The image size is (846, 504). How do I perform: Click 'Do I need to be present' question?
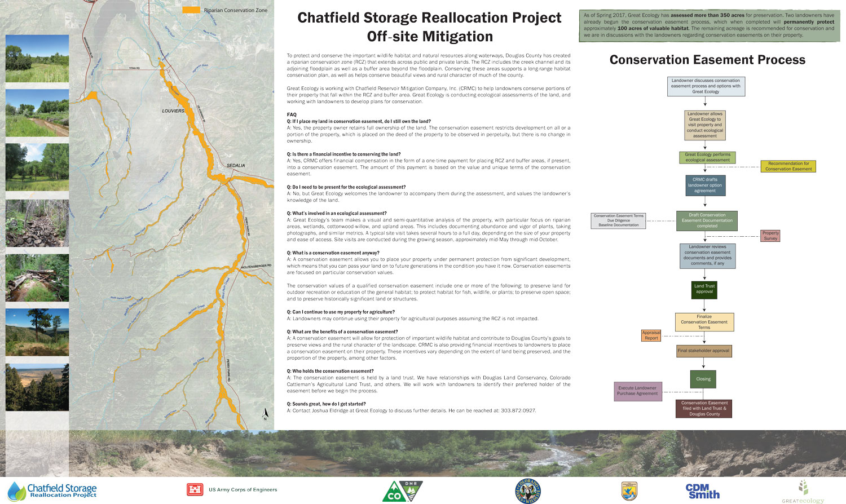pos(346,187)
